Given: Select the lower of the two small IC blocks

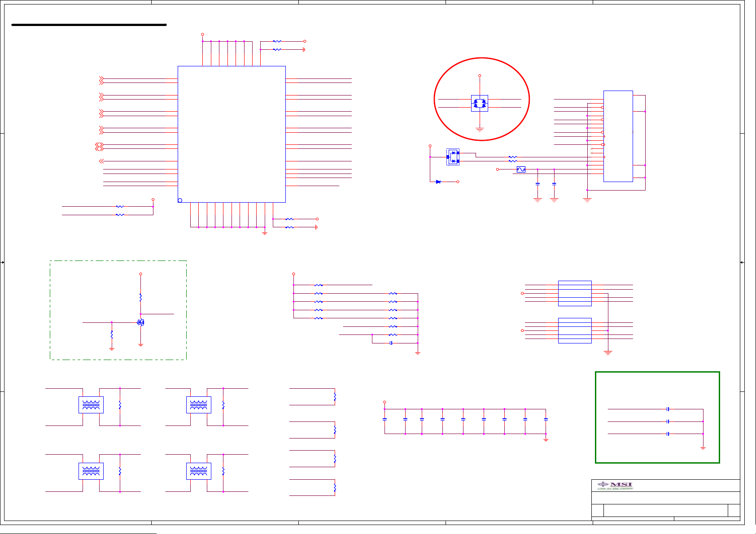Looking at the screenshot, I should tap(575, 330).
